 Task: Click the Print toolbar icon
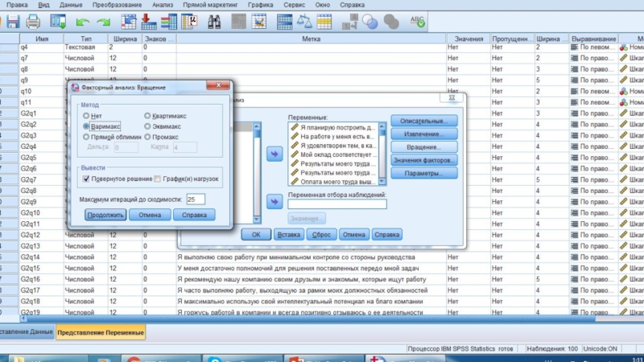(34, 21)
